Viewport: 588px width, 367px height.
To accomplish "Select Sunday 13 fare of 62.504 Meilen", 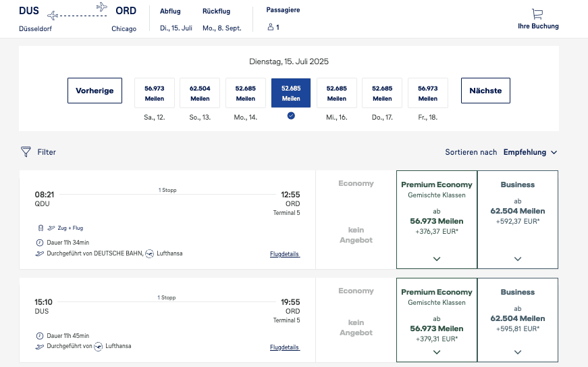I will pos(200,93).
